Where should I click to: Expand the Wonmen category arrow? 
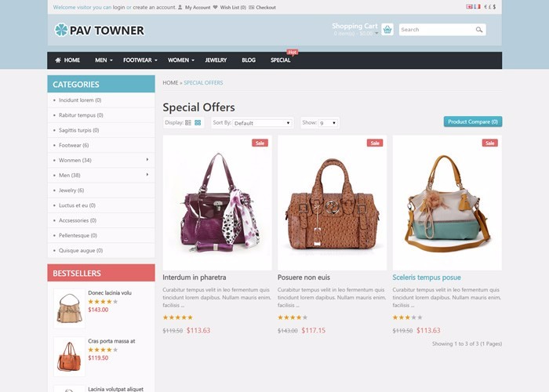click(x=147, y=159)
